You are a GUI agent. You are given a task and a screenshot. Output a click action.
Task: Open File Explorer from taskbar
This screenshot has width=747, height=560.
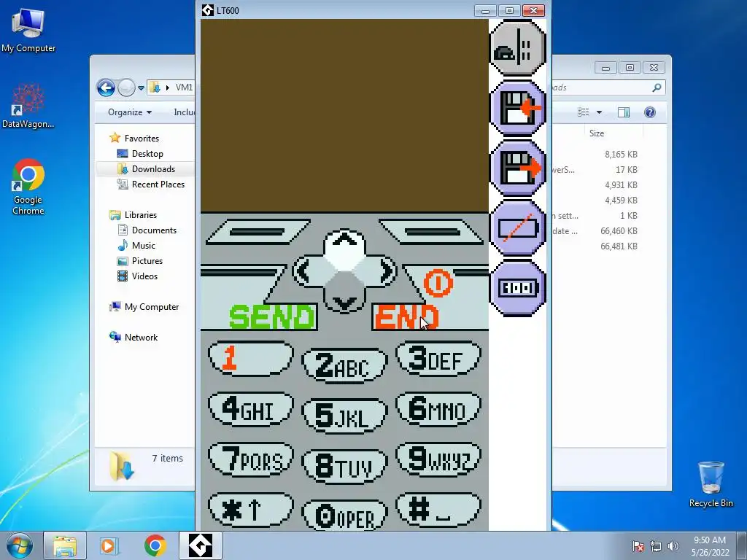[65, 545]
